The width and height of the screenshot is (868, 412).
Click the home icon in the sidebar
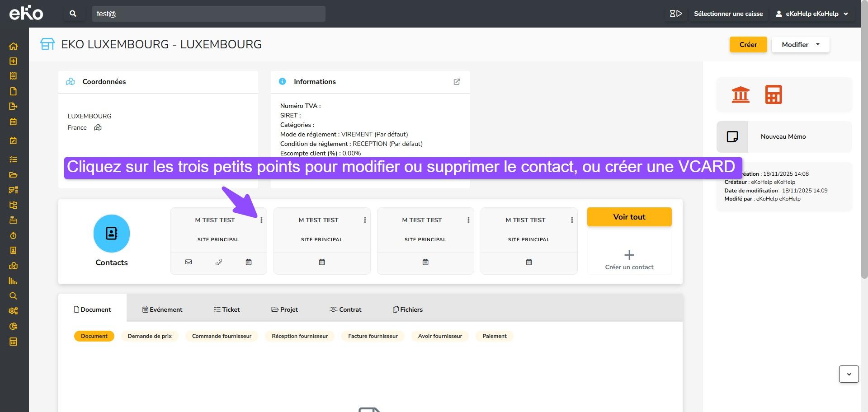(x=13, y=46)
